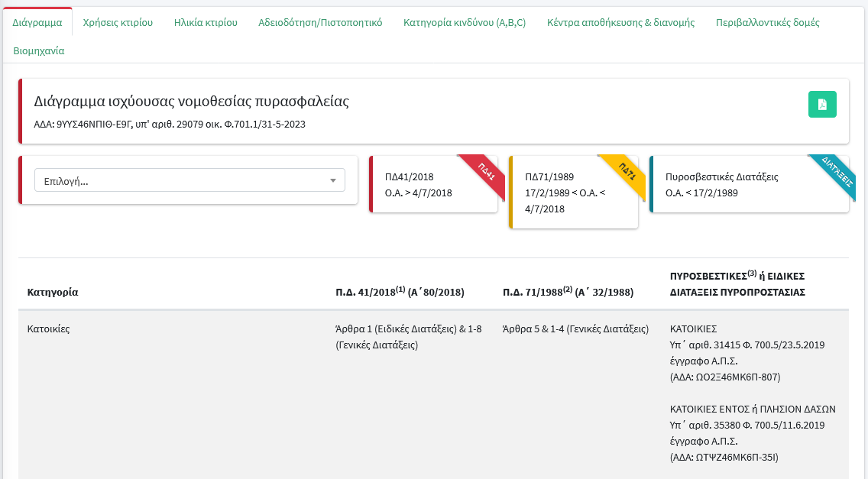Click the Π.Δ. 41/2018 column header
Image resolution: width=868 pixels, height=479 pixels.
coord(400,292)
